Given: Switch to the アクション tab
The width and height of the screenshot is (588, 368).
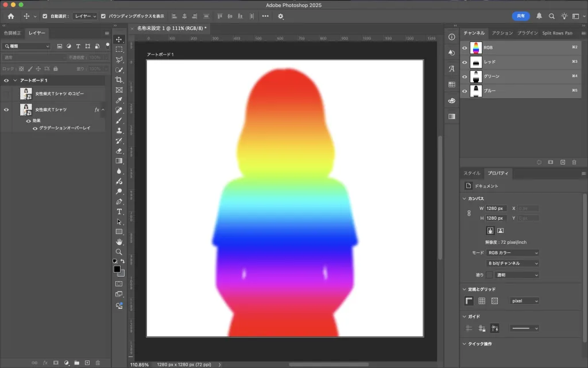Looking at the screenshot, I should click(x=501, y=33).
